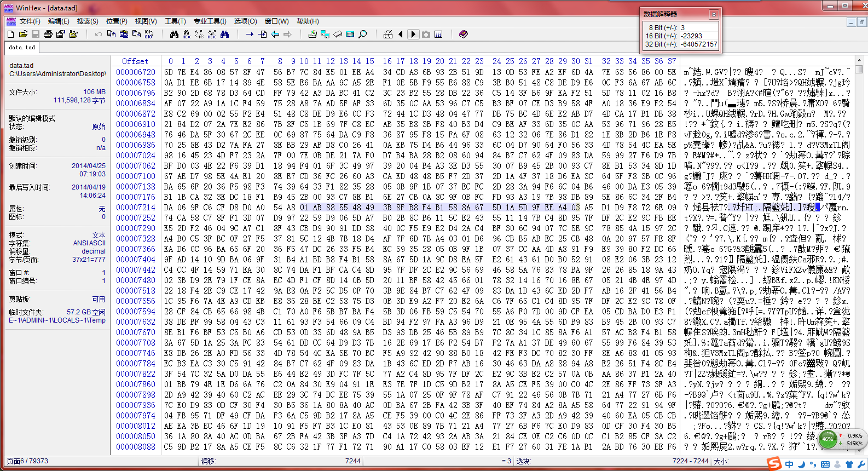868x471 pixels.
Task: Click the ANSI ASCII character set value
Action: click(x=89, y=243)
